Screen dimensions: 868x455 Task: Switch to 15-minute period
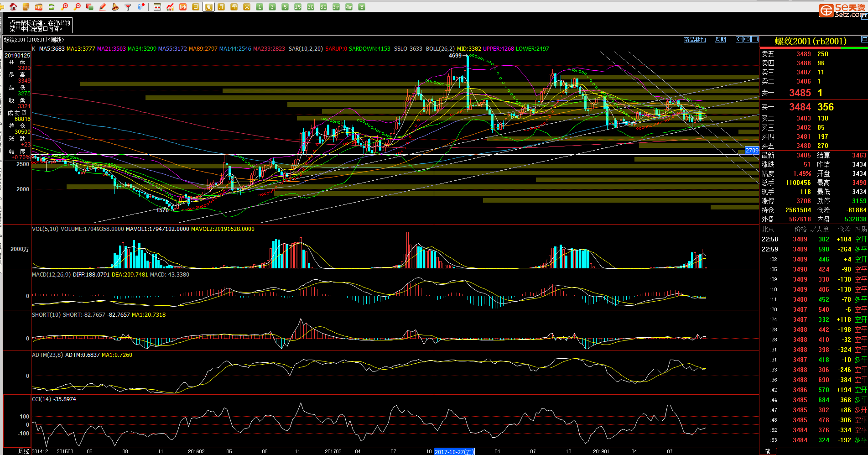(298, 7)
